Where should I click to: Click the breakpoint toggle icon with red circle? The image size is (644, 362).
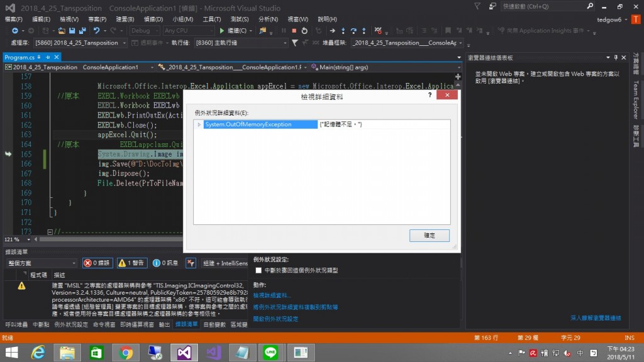point(378,31)
